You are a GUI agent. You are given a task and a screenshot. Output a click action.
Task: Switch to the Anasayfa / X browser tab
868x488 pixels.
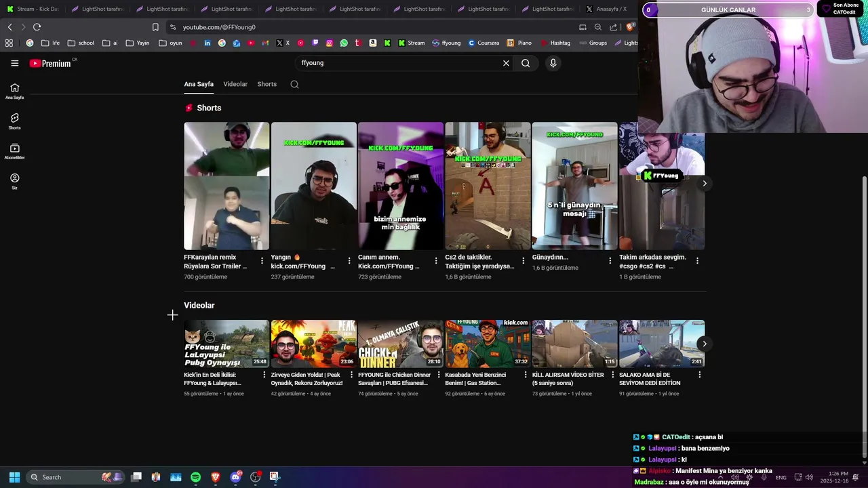607,9
